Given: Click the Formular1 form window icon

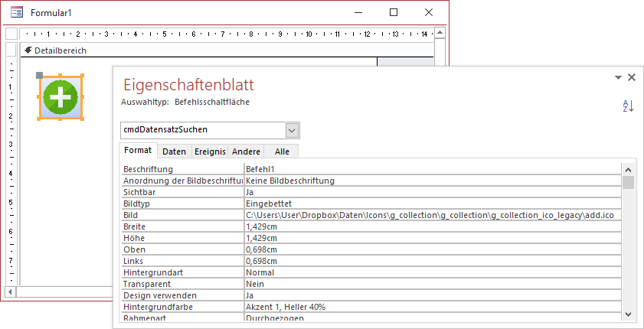Looking at the screenshot, I should [17, 12].
